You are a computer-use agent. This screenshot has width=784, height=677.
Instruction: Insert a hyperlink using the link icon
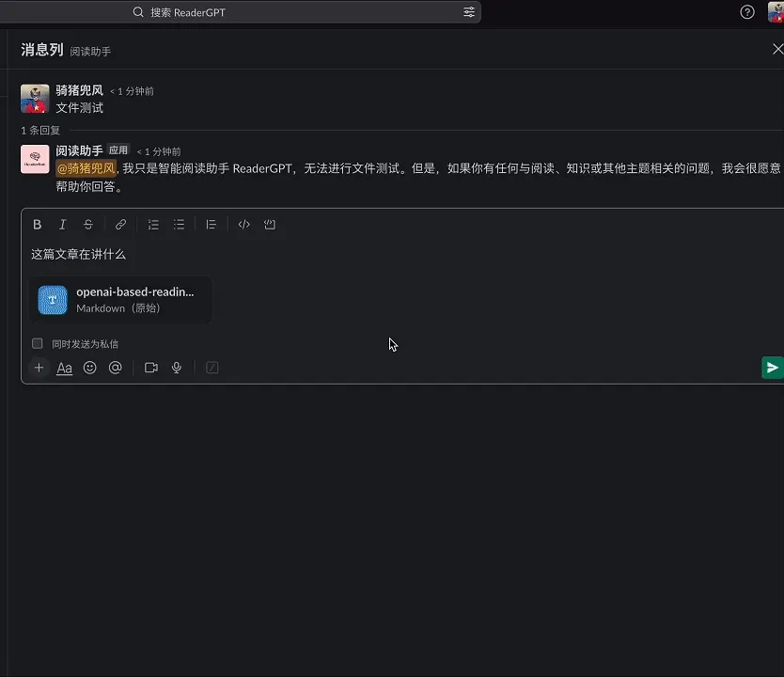[x=120, y=224]
